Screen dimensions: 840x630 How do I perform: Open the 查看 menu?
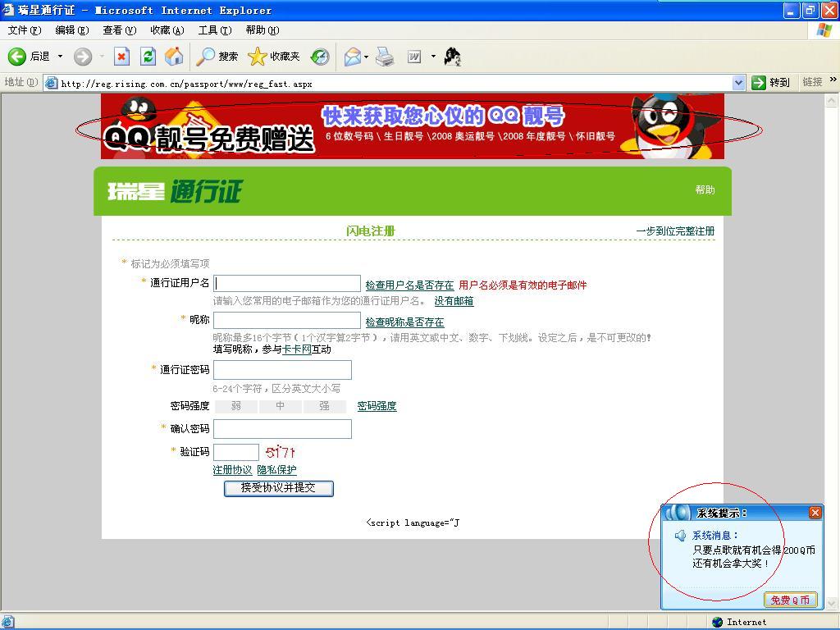coord(120,30)
